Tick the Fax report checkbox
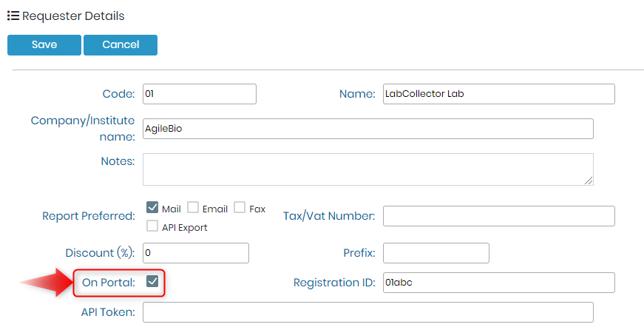The width and height of the screenshot is (644, 330). [240, 207]
